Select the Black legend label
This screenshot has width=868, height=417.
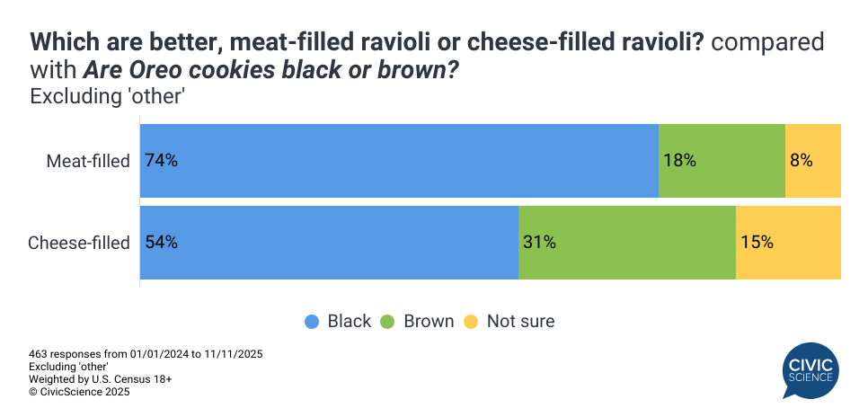[x=349, y=321]
